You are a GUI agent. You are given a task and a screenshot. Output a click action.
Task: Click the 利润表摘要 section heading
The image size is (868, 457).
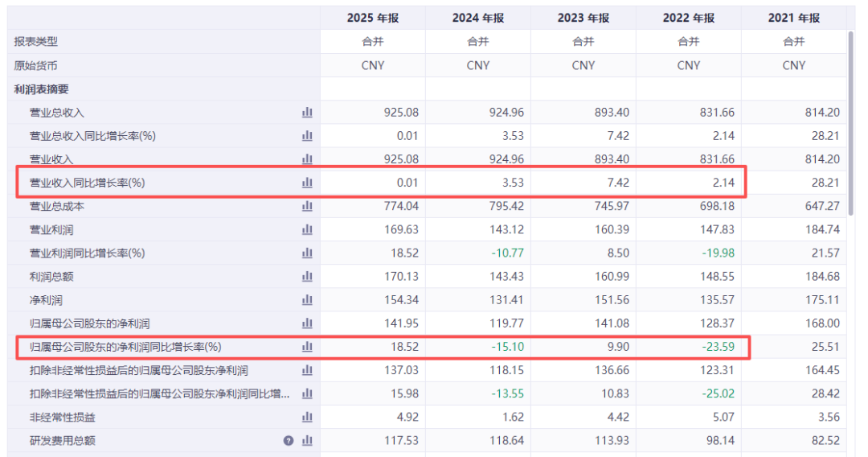point(41,89)
